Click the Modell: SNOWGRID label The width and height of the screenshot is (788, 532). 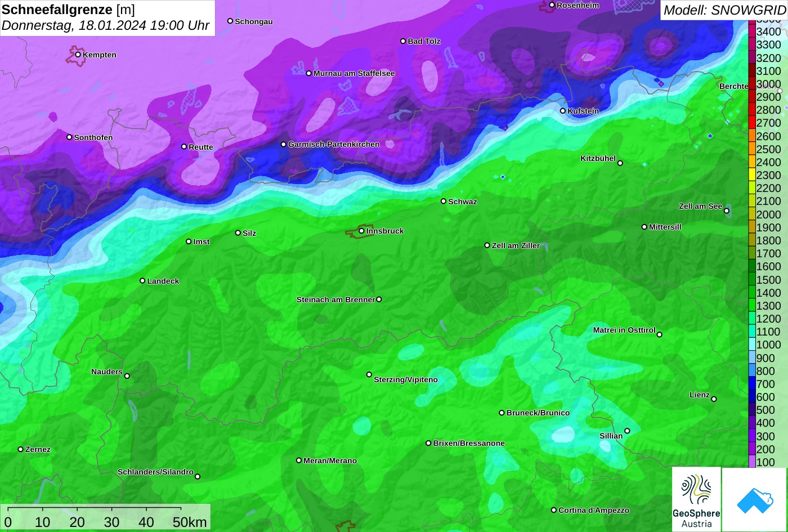[x=724, y=10]
